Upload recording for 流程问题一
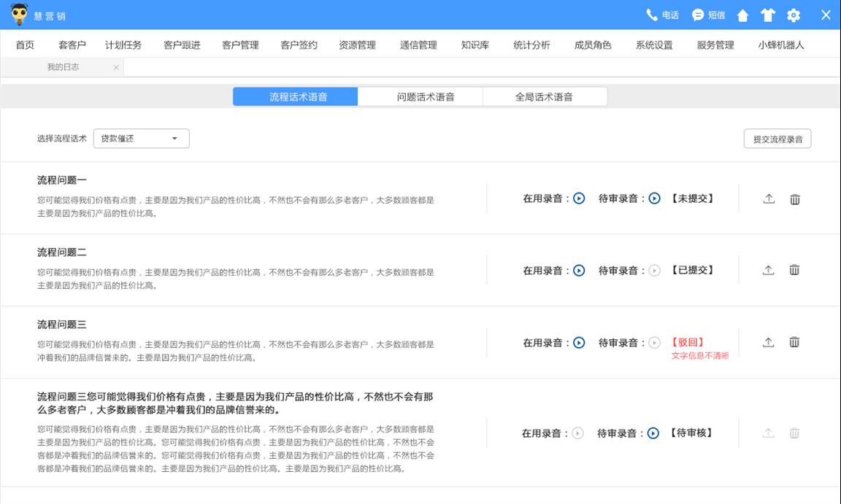Viewport: 841px width, 504px height. (x=769, y=198)
